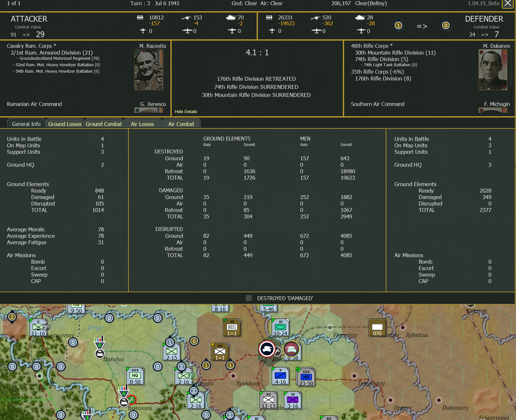516x420 pixels.
Task: Select the 10-24 armored unit counter
Action: (280, 327)
